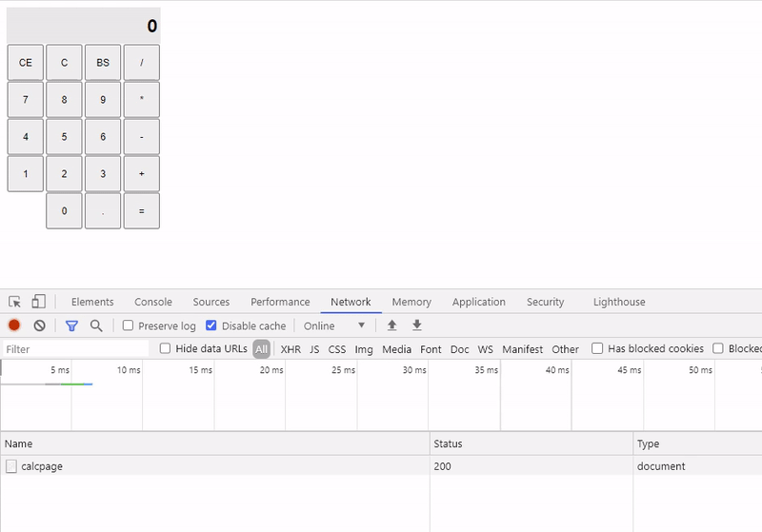Click the import HAR upload arrow
The height and width of the screenshot is (532, 762).
tap(391, 325)
